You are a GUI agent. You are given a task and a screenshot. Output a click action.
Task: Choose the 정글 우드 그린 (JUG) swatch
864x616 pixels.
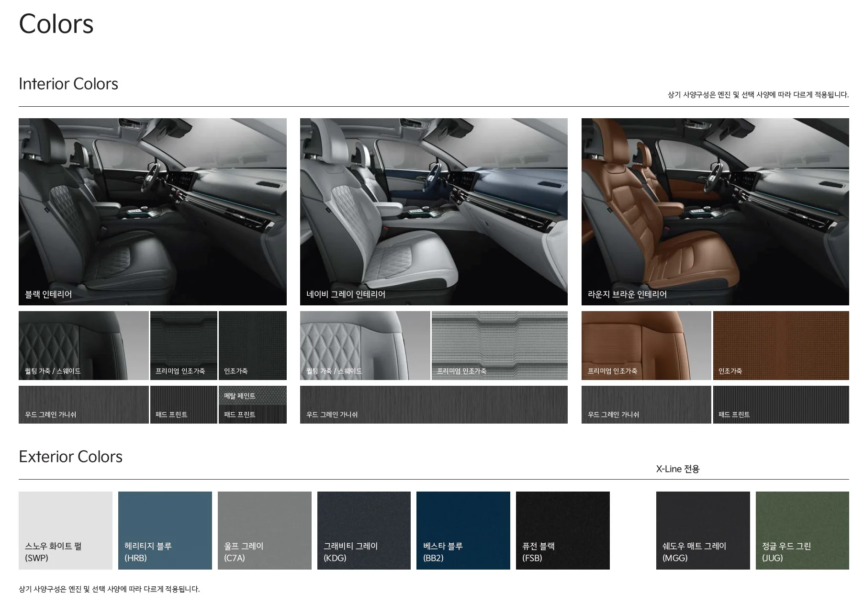point(802,530)
